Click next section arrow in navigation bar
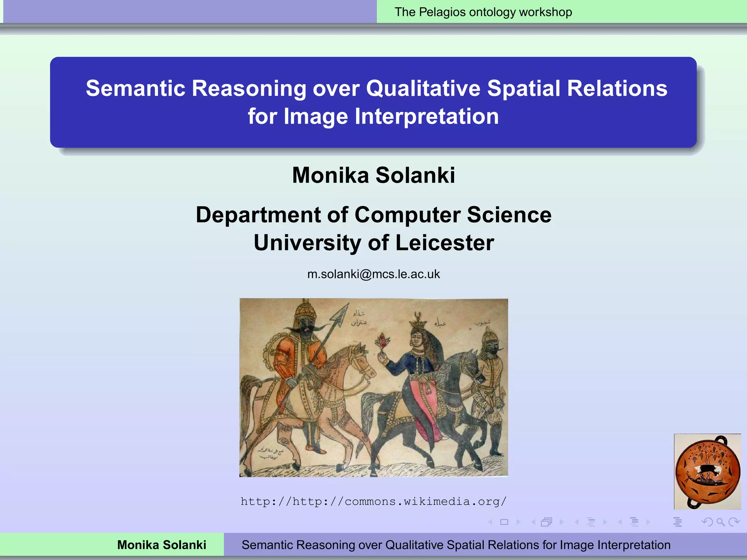The width and height of the screenshot is (747, 560). click(x=648, y=522)
